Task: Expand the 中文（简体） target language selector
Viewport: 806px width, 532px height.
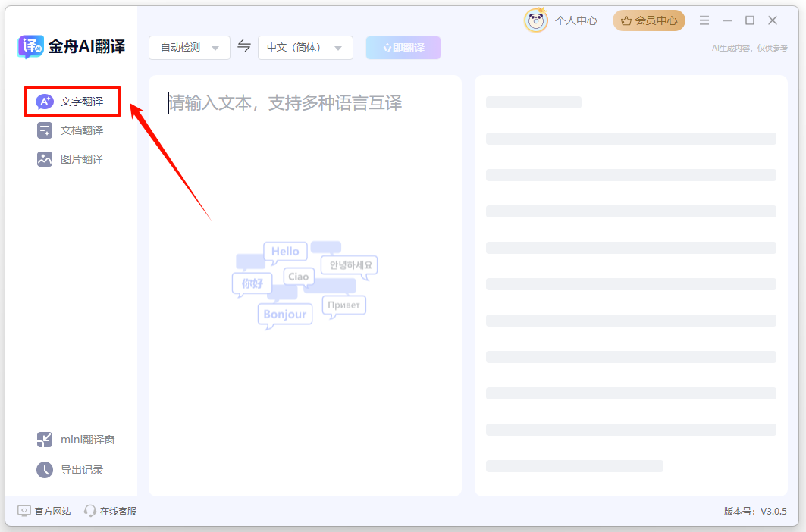Action: coord(305,47)
